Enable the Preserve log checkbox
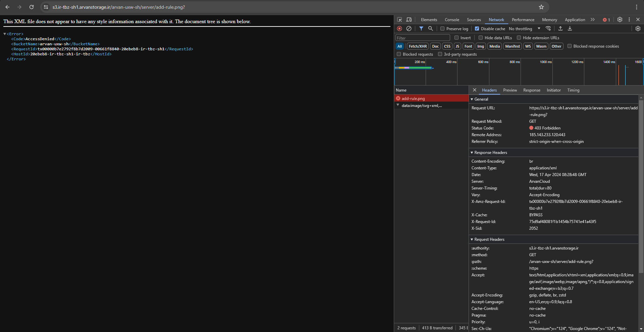Image resolution: width=644 pixels, height=332 pixels. (x=443, y=29)
